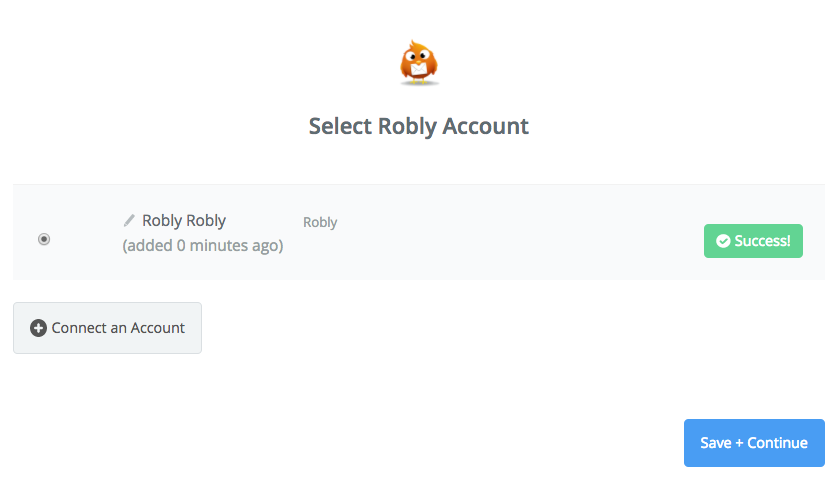This screenshot has width=838, height=501.
Task: Click the word Success! in the green badge
Action: tap(762, 241)
